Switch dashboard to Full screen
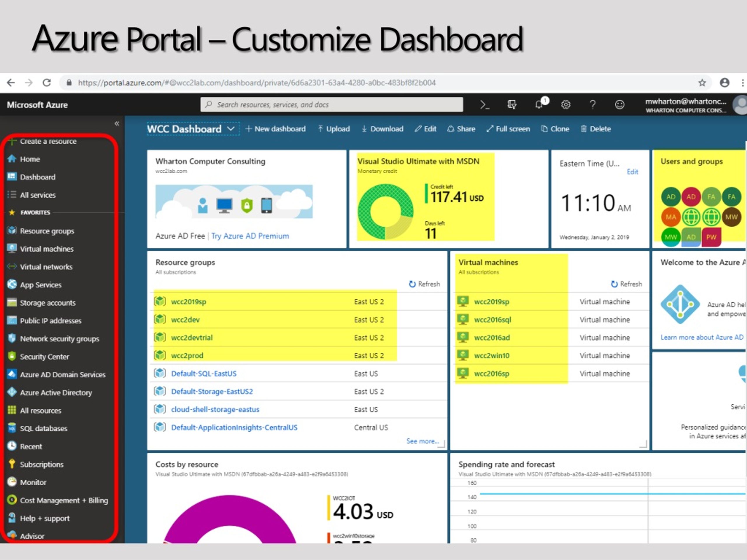The height and width of the screenshot is (560, 747). click(x=508, y=129)
